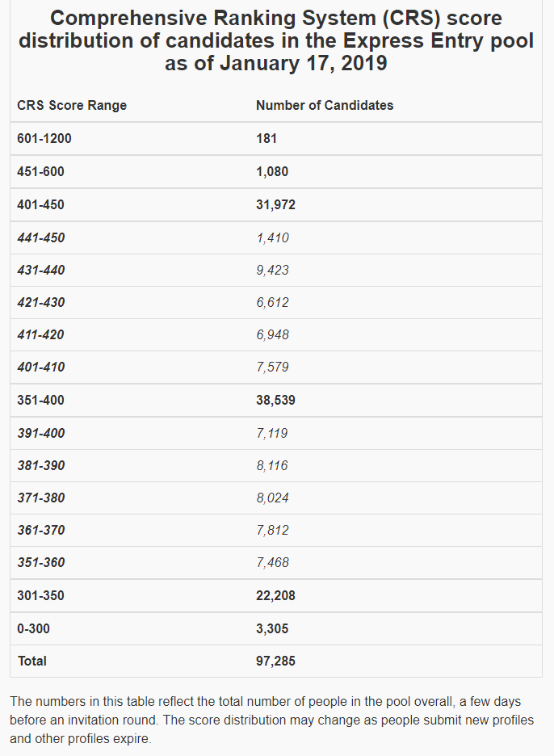Image resolution: width=554 pixels, height=756 pixels.
Task: Click the 9,423 candidates value
Action: (x=272, y=271)
